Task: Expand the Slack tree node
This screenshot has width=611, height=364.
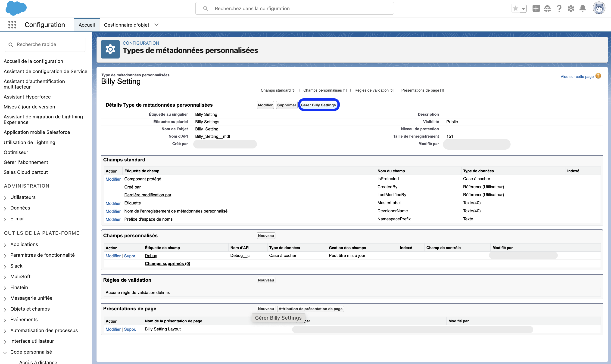Action: [x=5, y=266]
